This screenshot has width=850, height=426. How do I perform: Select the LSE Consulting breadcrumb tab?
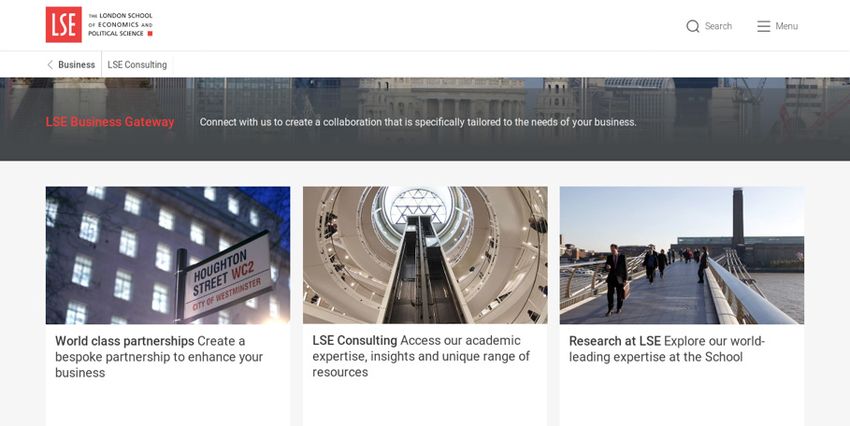click(x=137, y=64)
